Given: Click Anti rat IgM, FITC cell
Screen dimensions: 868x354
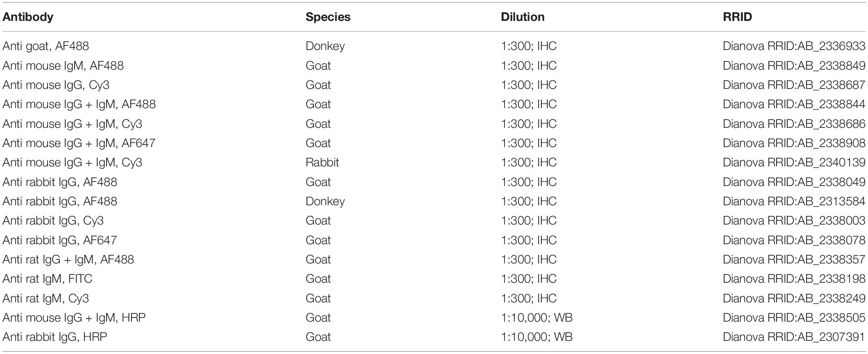Looking at the screenshot, I should [x=48, y=279].
